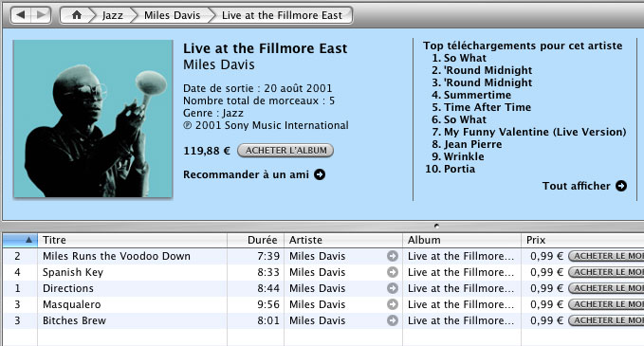Screen dimensions: 644x346
Task: Open Tout afficher link
Action: tap(576, 186)
